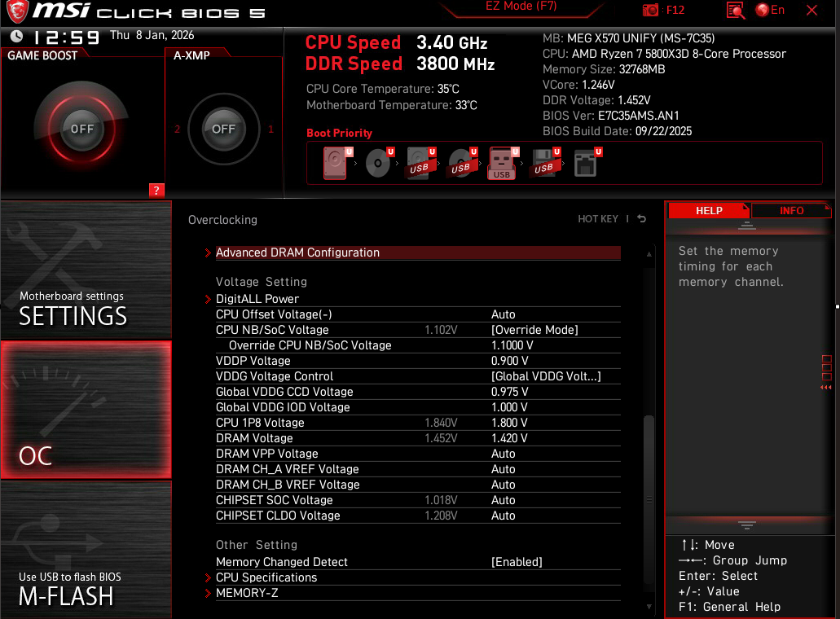The height and width of the screenshot is (619, 840).
Task: Open the SETTINGS motherboard section
Action: click(x=86, y=270)
